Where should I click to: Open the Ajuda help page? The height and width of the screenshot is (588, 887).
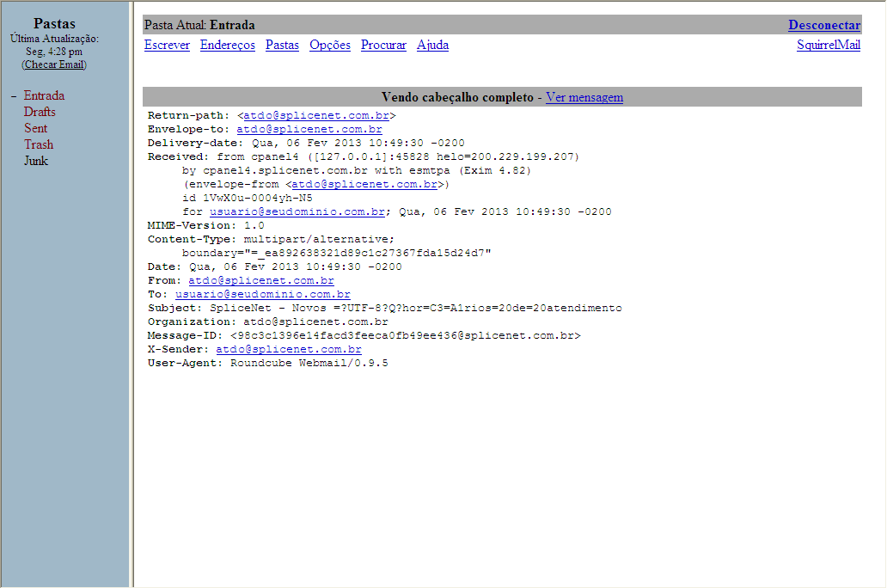pos(432,46)
